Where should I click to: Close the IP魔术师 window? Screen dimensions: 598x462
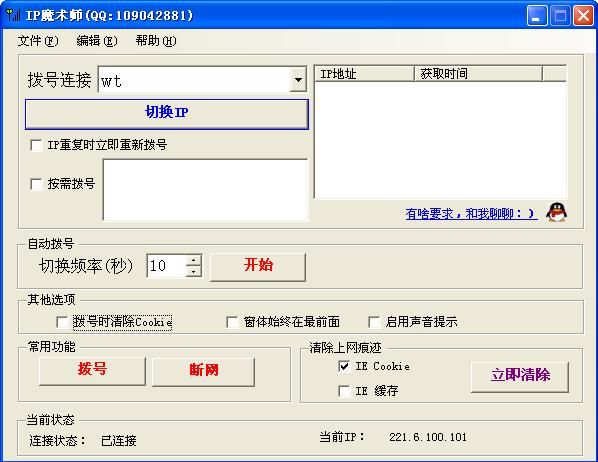584,16
